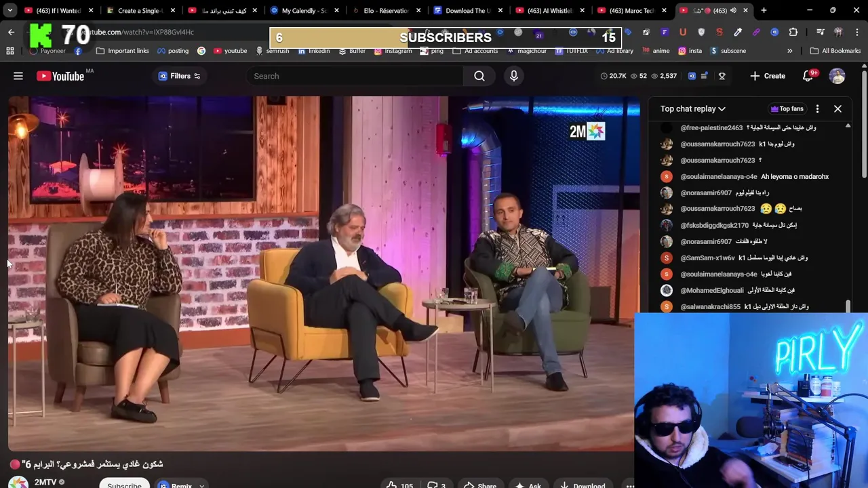Open a new browser tab
The width and height of the screenshot is (868, 488).
tap(764, 10)
